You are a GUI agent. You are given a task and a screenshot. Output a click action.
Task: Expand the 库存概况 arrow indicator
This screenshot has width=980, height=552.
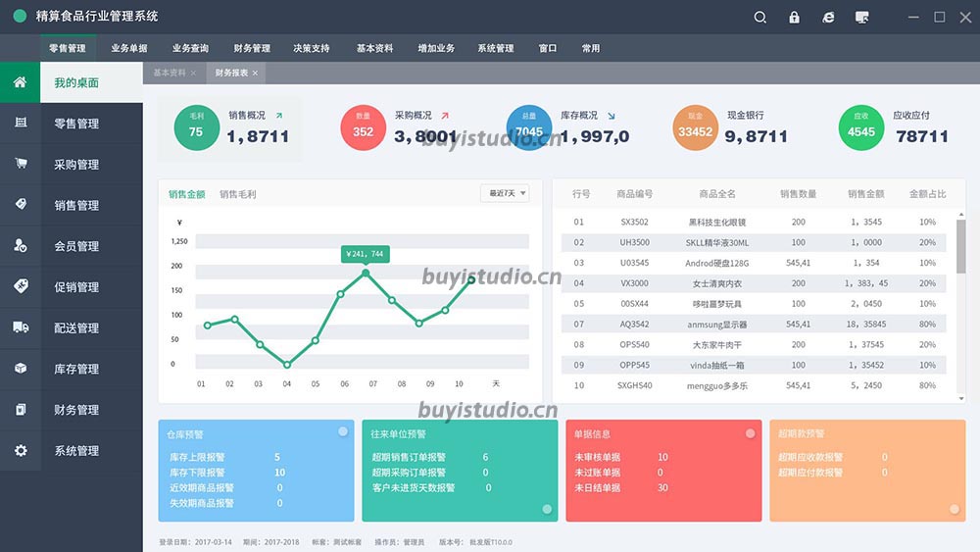tap(612, 116)
